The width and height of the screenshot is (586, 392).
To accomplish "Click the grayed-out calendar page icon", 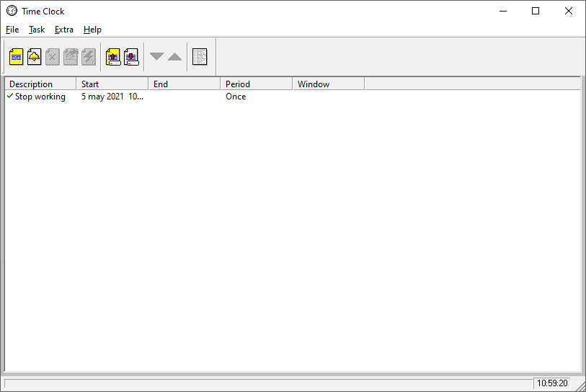I will point(70,57).
